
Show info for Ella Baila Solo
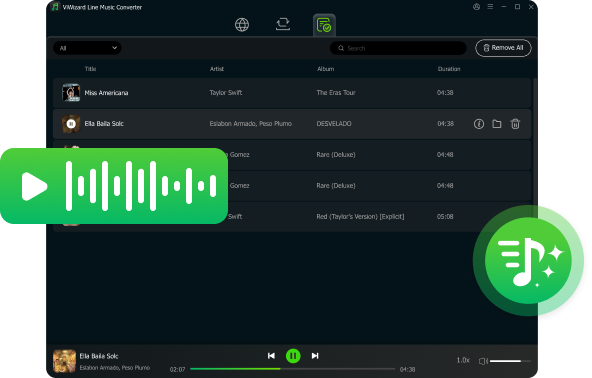[x=479, y=124]
